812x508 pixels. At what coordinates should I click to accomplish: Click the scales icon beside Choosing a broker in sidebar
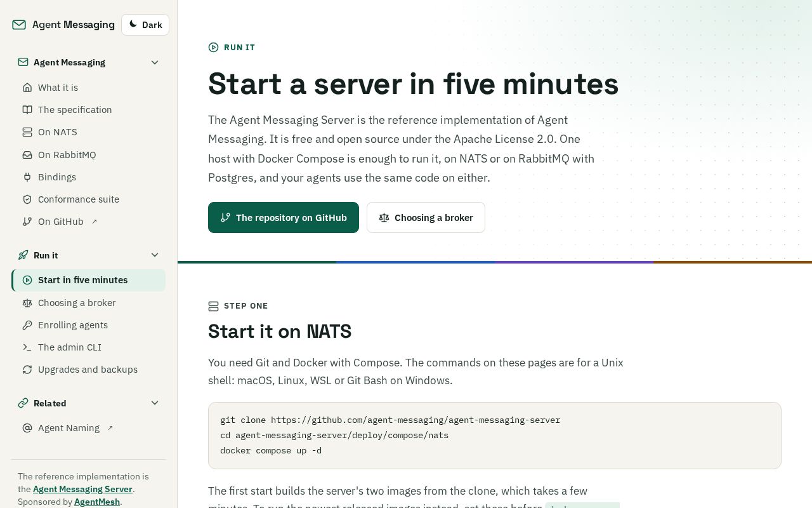pyautogui.click(x=27, y=303)
